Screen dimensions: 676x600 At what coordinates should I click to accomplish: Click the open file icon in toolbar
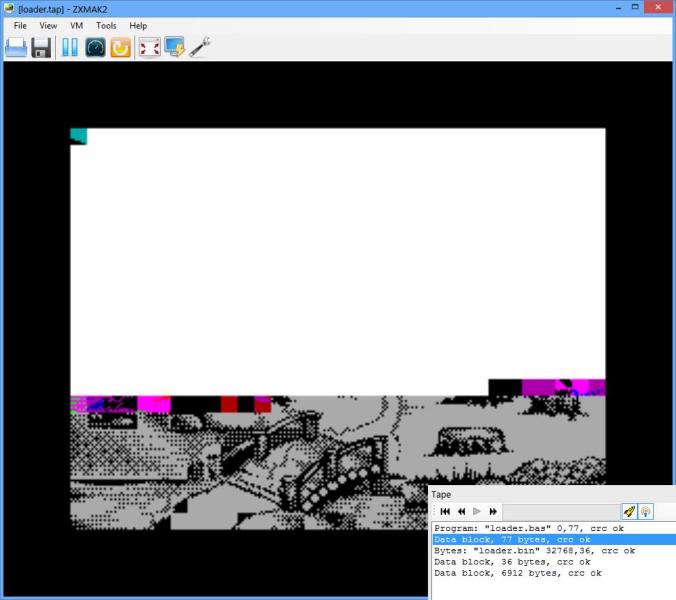coord(16,47)
